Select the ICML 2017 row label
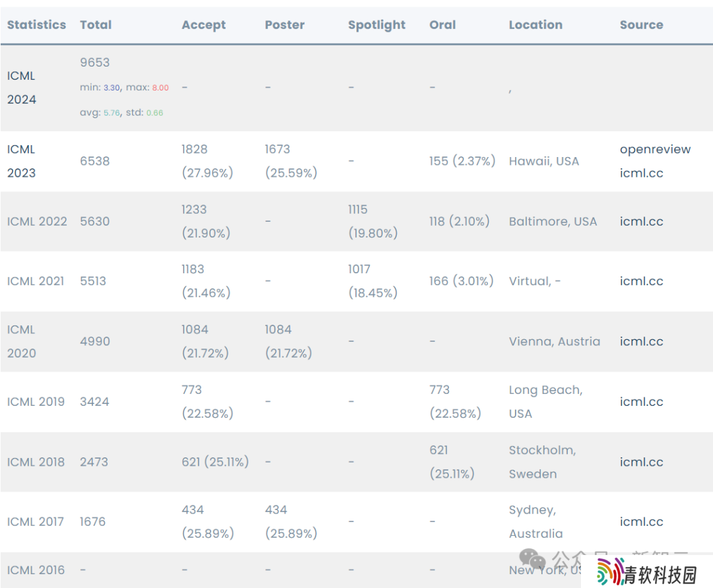The image size is (713, 588). (36, 521)
